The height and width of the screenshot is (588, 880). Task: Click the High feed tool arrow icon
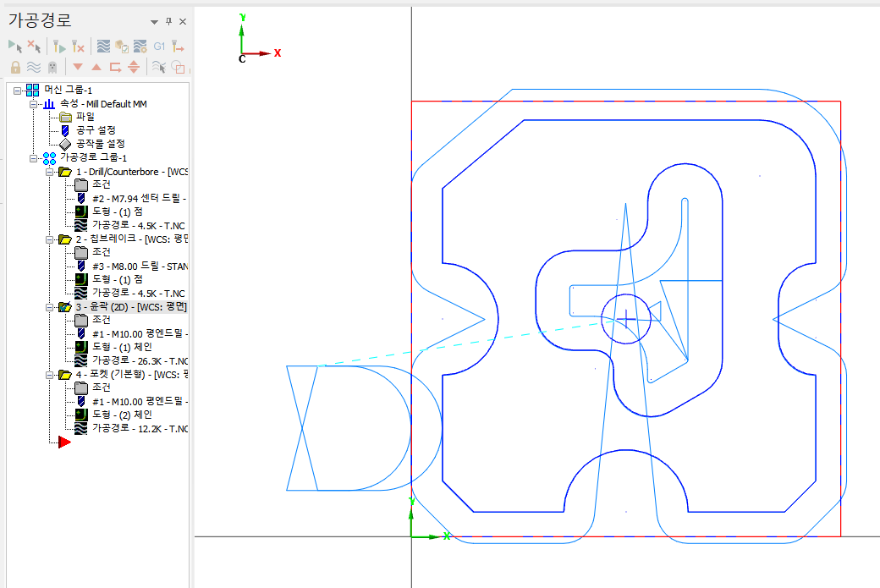pyautogui.click(x=178, y=46)
